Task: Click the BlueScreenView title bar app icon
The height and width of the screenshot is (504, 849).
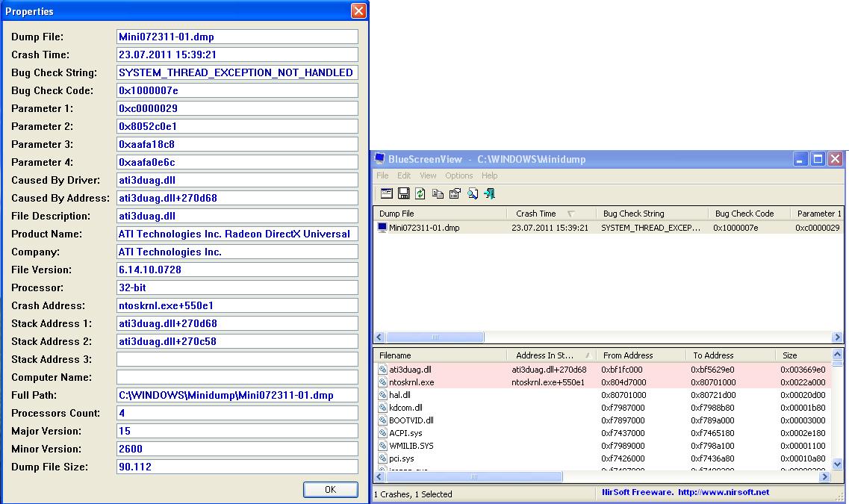Action: point(379,158)
